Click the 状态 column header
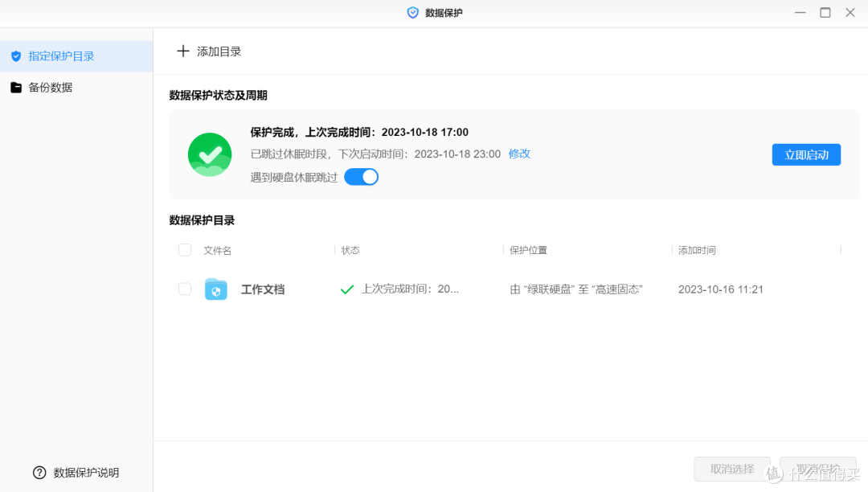 click(x=350, y=250)
